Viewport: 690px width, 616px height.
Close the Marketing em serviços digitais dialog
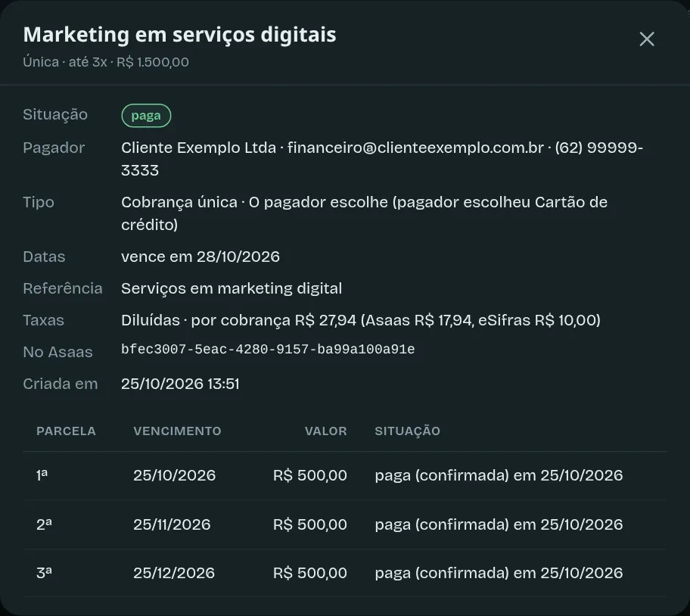tap(646, 39)
